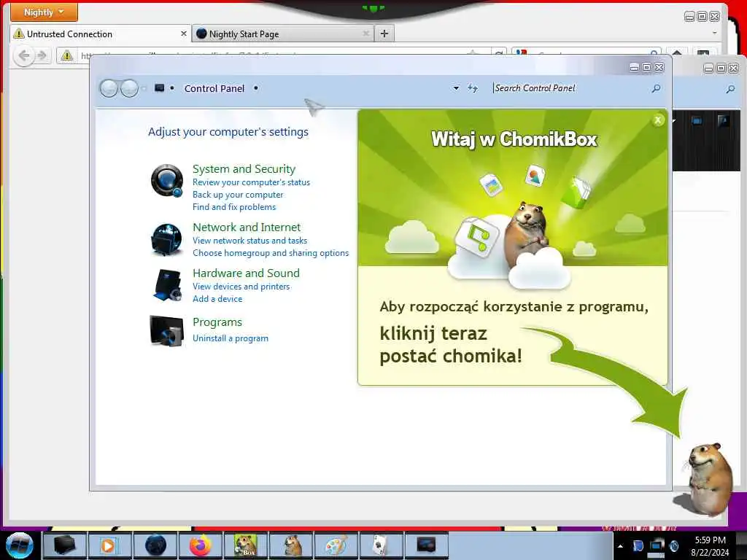Viewport: 747px width, 560px height.
Task: Click the Nightly back navigation button
Action: click(24, 55)
